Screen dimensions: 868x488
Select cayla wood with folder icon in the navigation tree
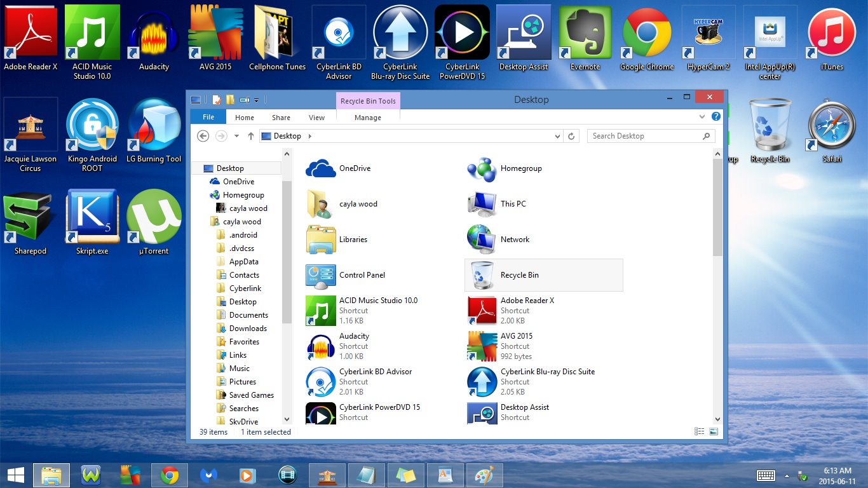pyautogui.click(x=235, y=222)
